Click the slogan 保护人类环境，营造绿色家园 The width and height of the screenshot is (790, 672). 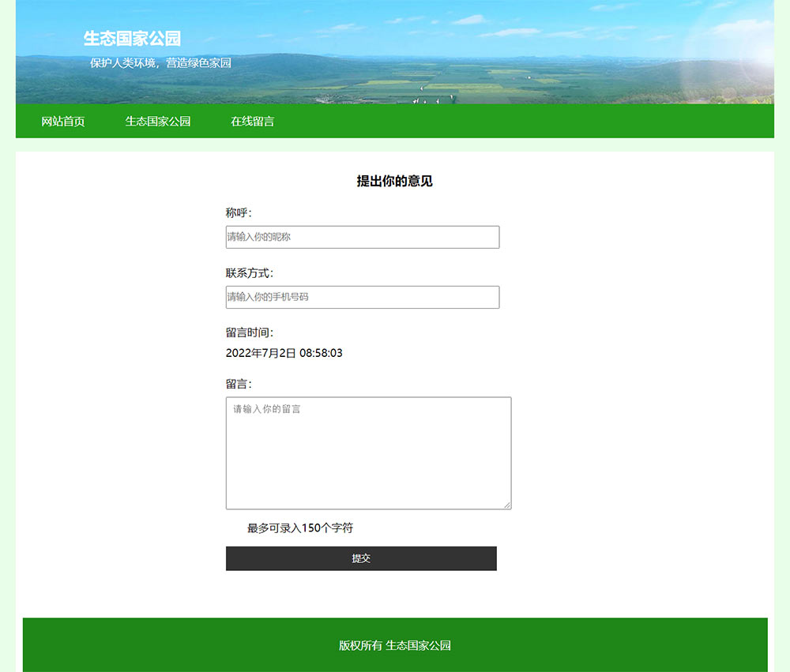[160, 63]
